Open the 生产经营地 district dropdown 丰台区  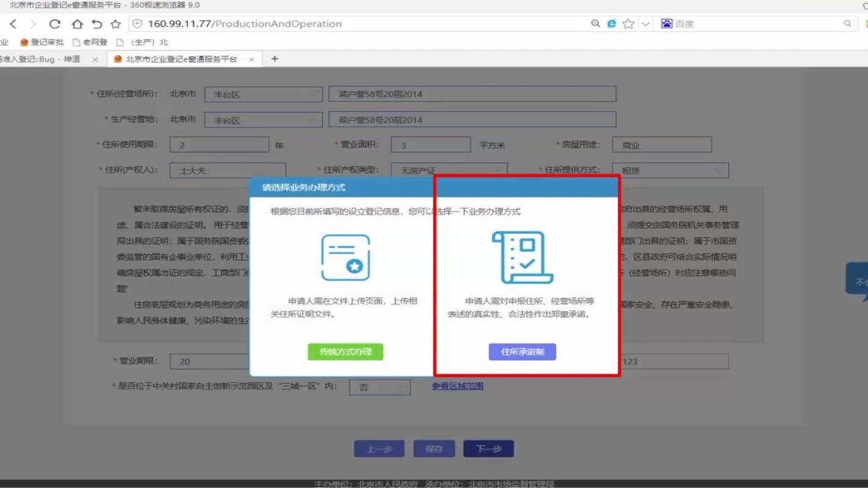pyautogui.click(x=263, y=120)
